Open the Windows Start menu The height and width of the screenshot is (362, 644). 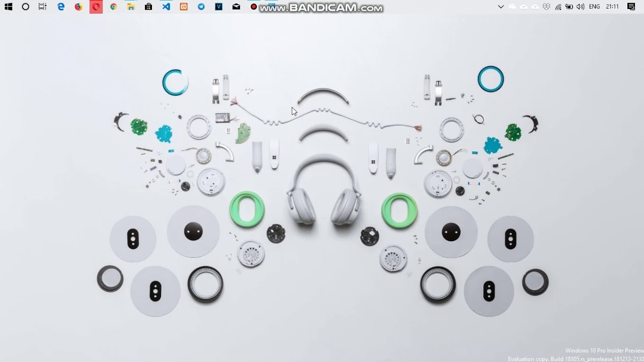click(x=8, y=7)
